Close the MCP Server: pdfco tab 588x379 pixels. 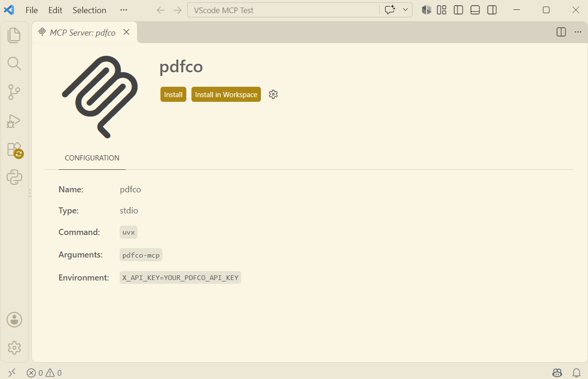(126, 32)
